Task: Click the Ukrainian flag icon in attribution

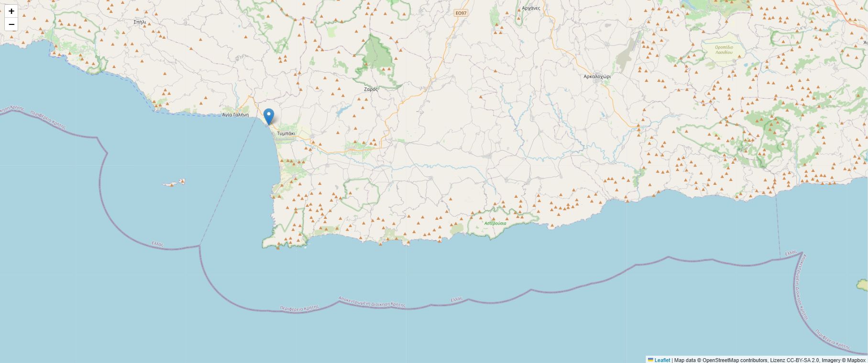Action: click(x=650, y=360)
